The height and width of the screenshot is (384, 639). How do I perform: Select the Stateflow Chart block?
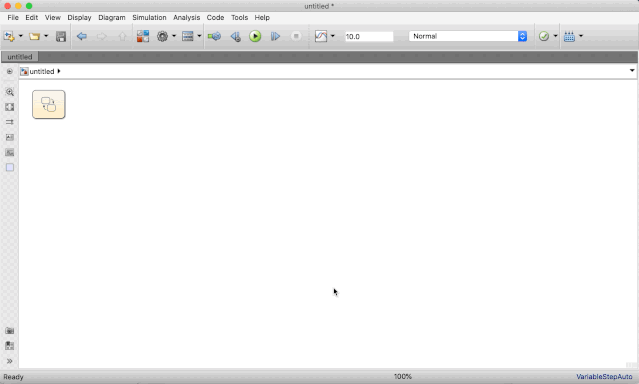pos(48,105)
